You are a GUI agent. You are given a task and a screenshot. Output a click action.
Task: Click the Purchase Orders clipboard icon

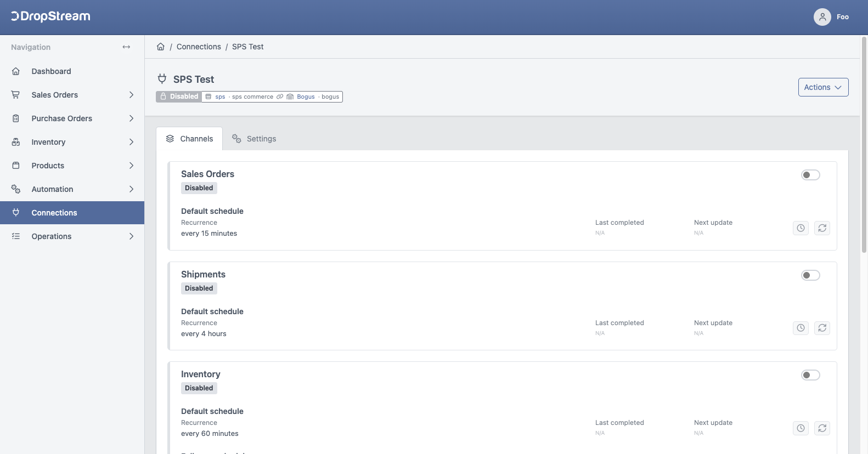(16, 118)
